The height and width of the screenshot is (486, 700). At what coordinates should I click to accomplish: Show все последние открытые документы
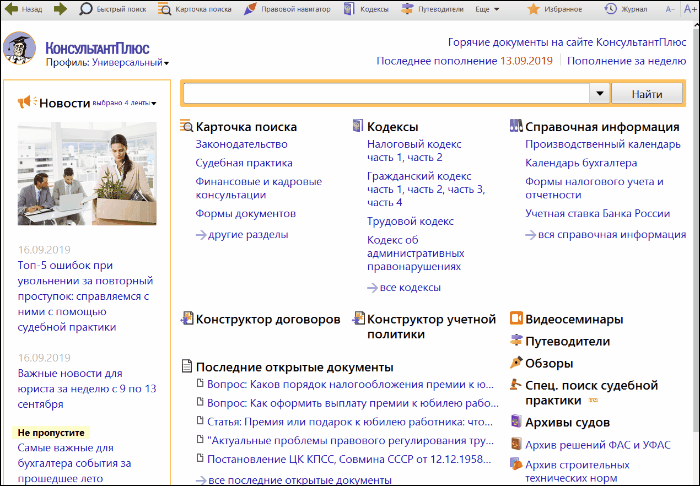pyautogui.click(x=294, y=480)
